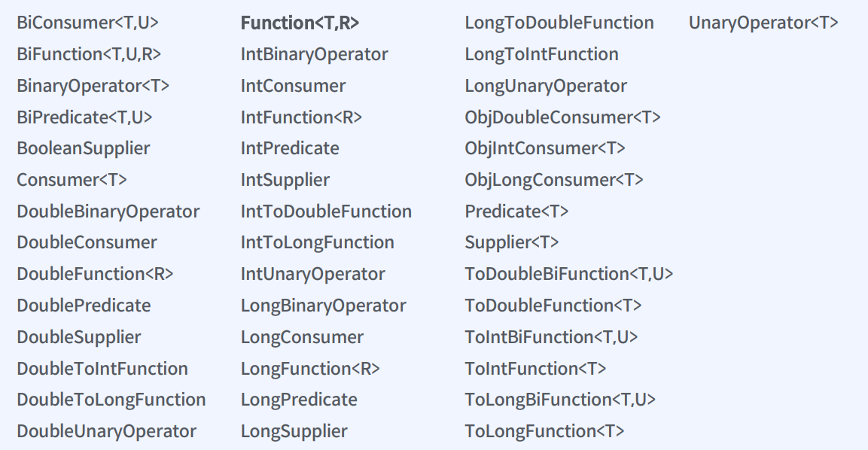Open the LongSupplier link
This screenshot has width=868, height=450.
coord(294,431)
